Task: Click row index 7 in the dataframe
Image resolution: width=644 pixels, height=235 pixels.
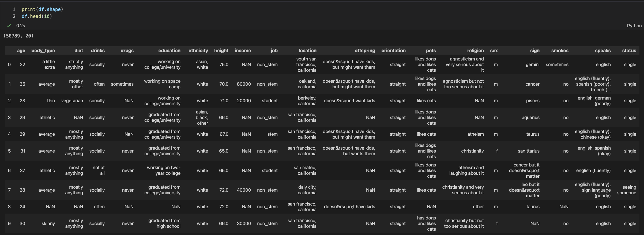Action: (x=9, y=190)
